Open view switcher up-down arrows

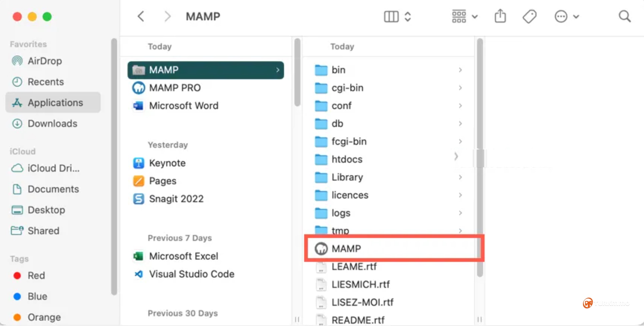click(x=408, y=16)
